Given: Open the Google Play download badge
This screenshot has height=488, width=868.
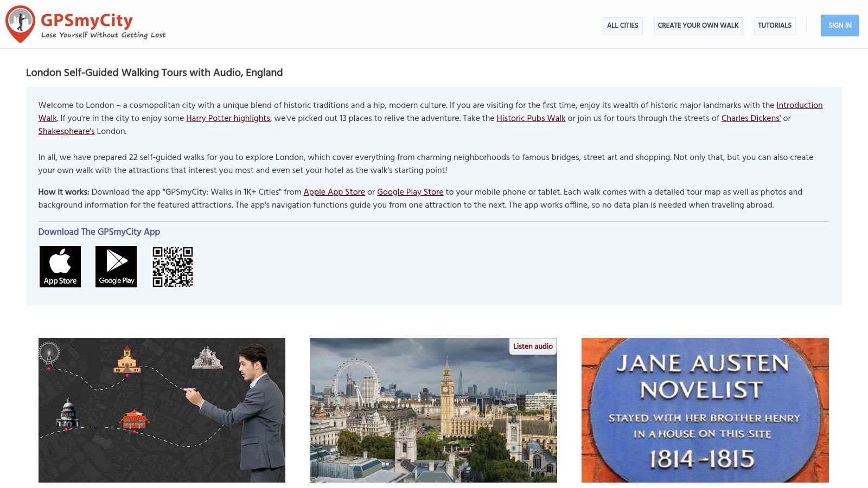Looking at the screenshot, I should [116, 267].
